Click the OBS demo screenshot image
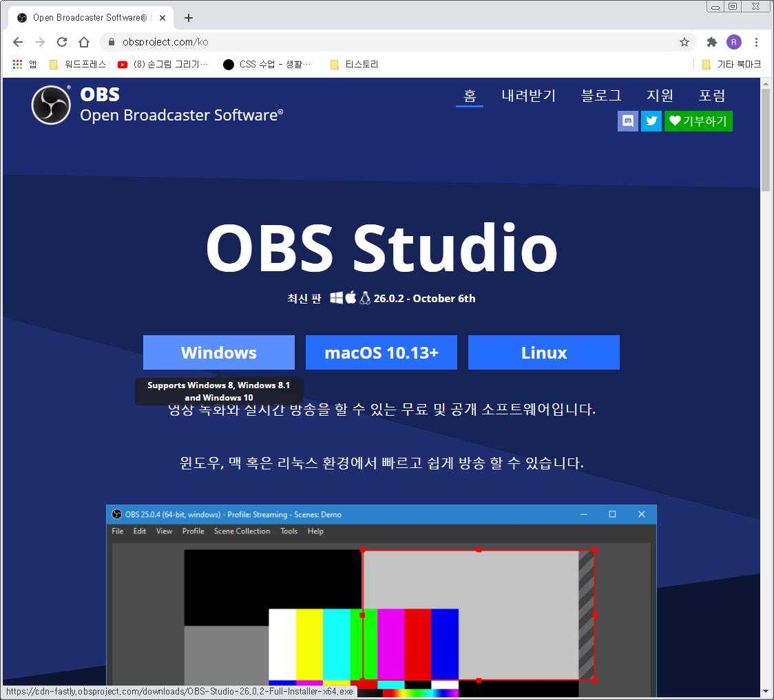 click(381, 601)
